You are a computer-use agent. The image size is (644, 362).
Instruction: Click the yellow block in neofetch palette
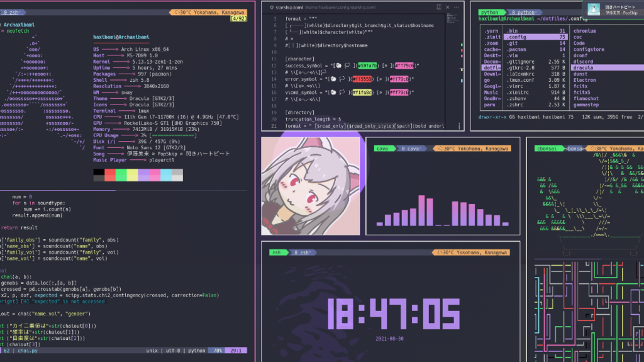click(x=132, y=175)
